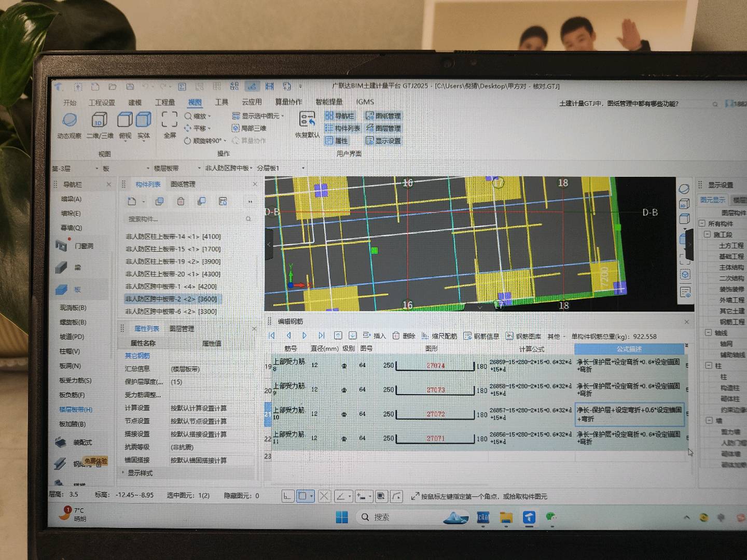Click the open folder icon in quick access toolbar
This screenshot has height=560, width=747.
click(113, 87)
